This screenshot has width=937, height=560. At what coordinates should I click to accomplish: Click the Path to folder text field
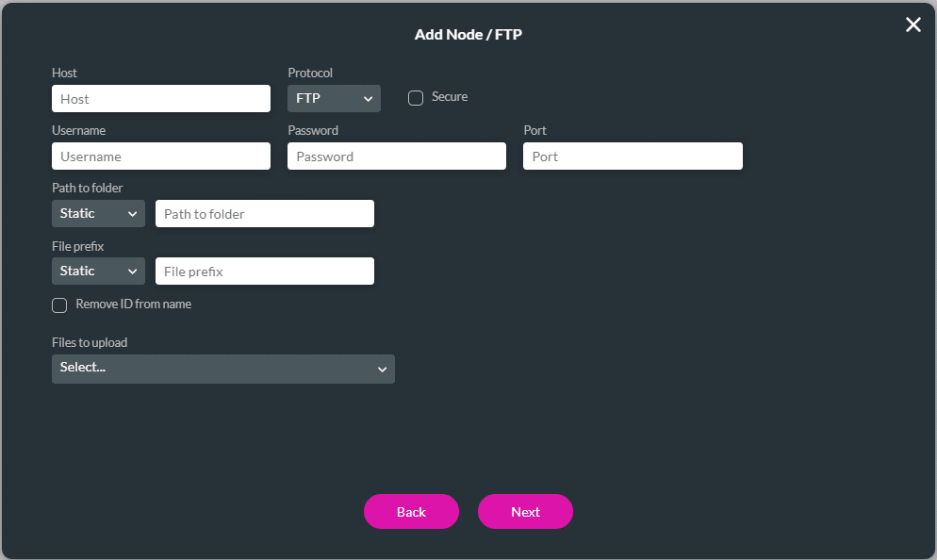pyautogui.click(x=264, y=213)
